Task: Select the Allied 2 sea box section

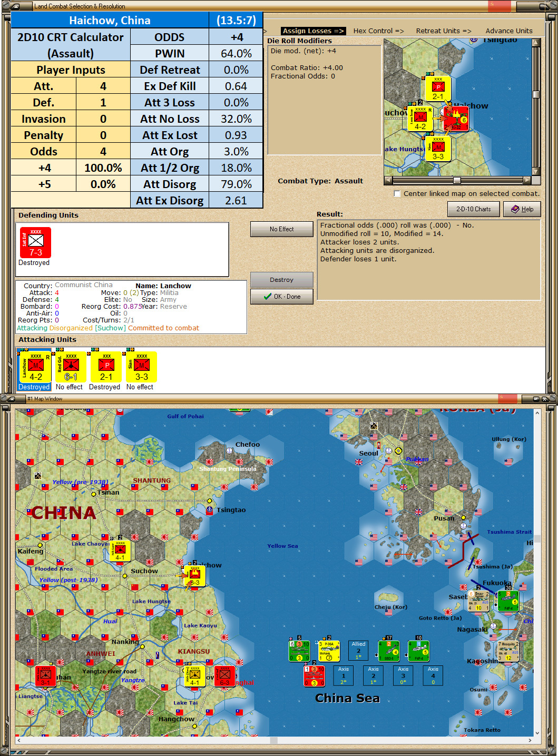Action: (358, 651)
